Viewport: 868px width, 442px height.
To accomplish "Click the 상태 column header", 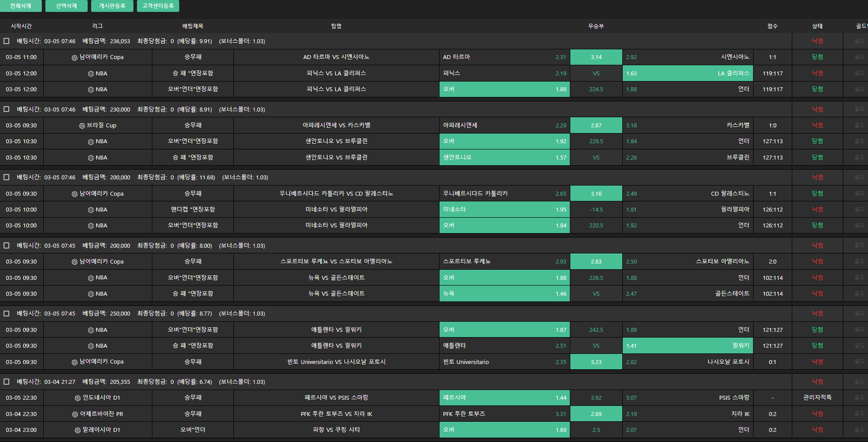I will pyautogui.click(x=817, y=26).
